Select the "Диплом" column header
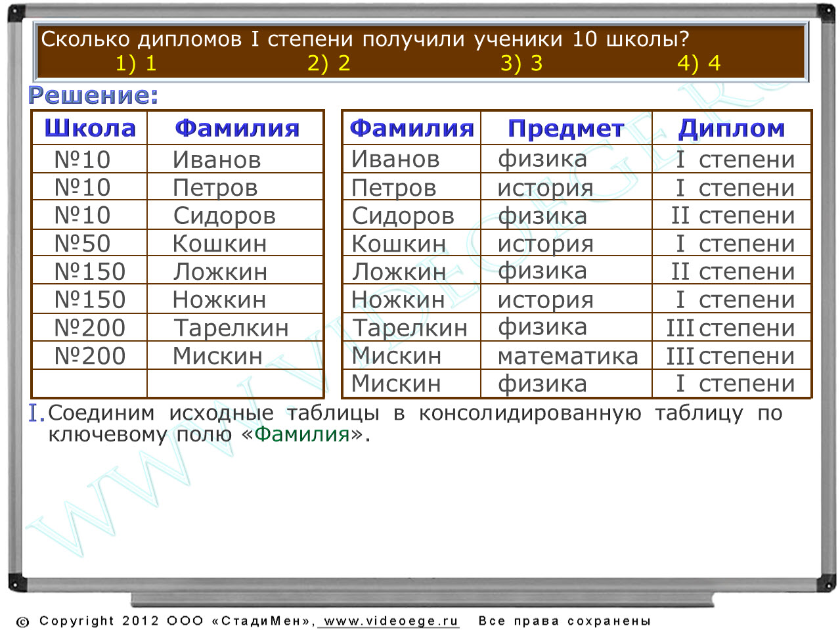 [732, 129]
